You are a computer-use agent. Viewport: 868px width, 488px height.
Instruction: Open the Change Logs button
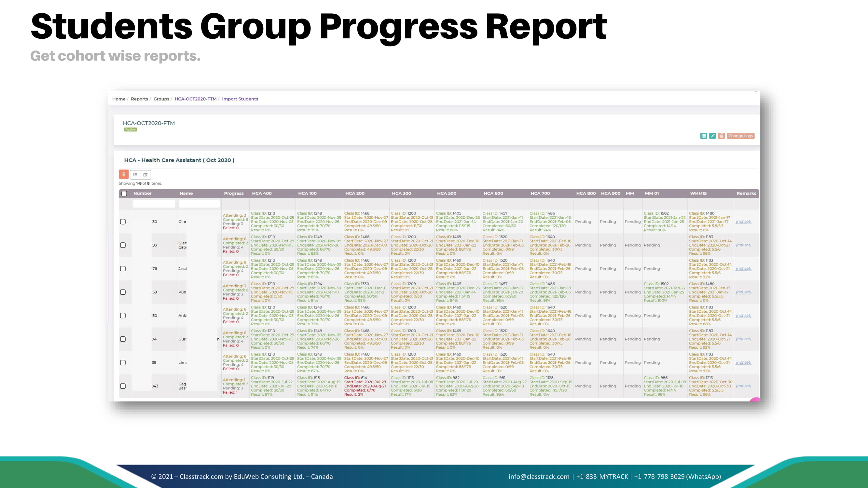point(740,136)
